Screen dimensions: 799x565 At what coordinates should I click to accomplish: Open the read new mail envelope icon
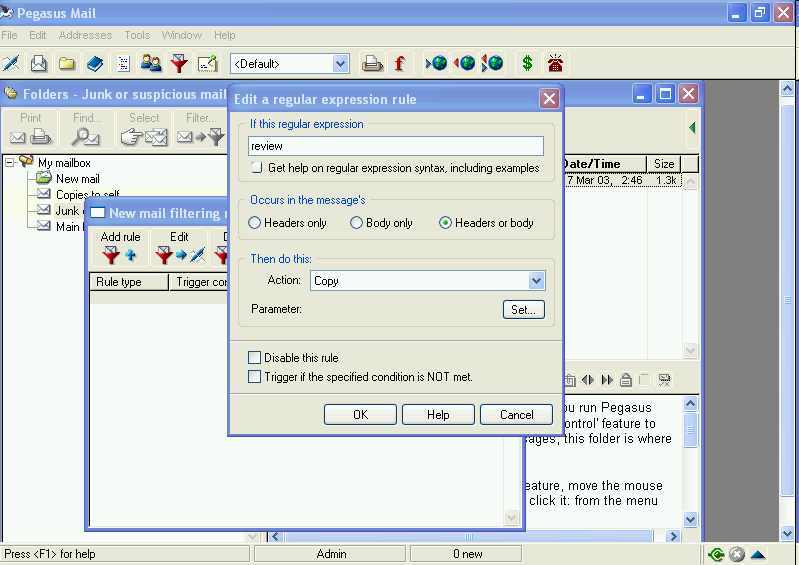pos(39,64)
